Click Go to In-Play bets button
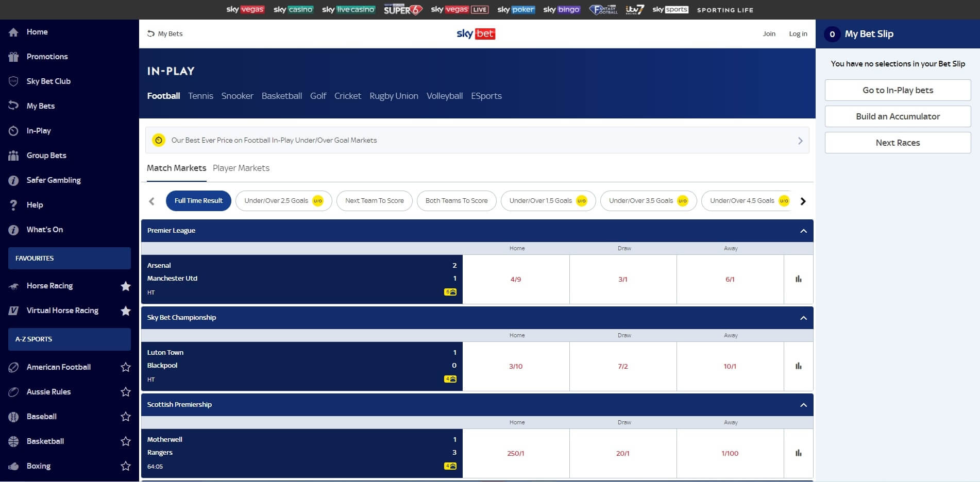This screenshot has height=482, width=980. click(x=898, y=90)
